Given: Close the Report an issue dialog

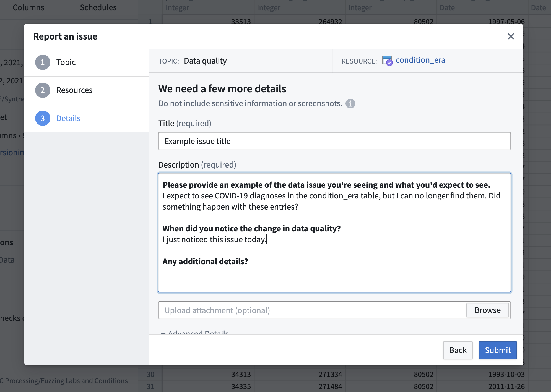Looking at the screenshot, I should pyautogui.click(x=511, y=36).
